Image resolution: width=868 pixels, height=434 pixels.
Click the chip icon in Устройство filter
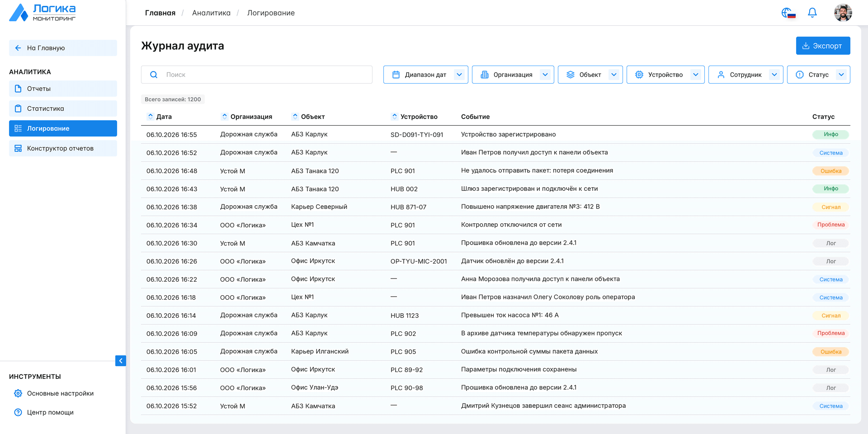[639, 75]
